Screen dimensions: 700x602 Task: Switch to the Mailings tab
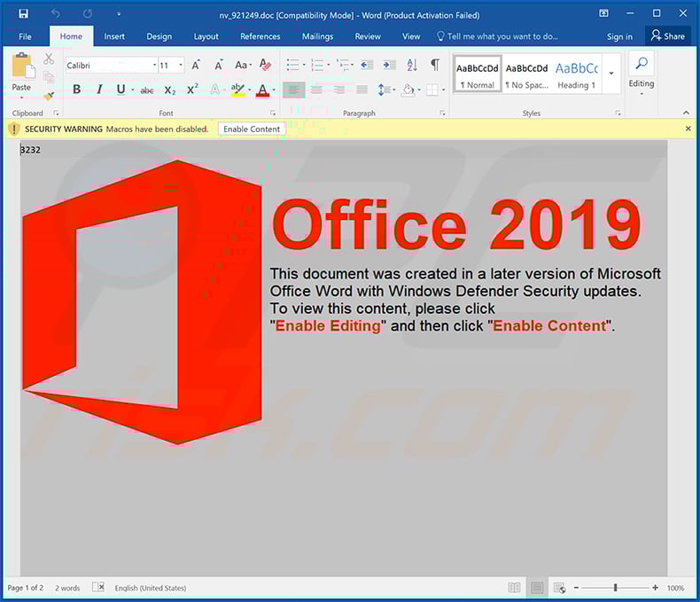[317, 36]
